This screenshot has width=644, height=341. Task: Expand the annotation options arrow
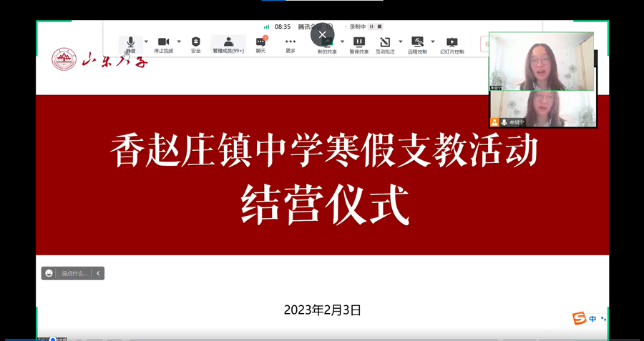pos(401,41)
